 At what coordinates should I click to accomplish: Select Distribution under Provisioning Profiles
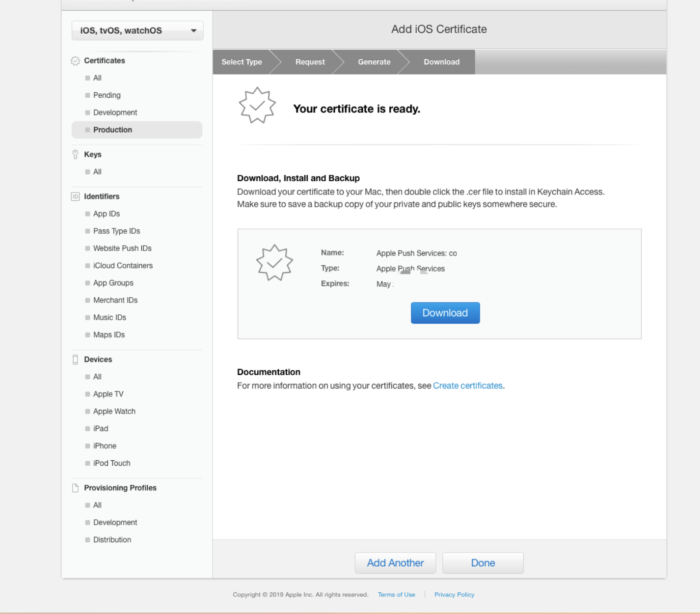pyautogui.click(x=112, y=540)
